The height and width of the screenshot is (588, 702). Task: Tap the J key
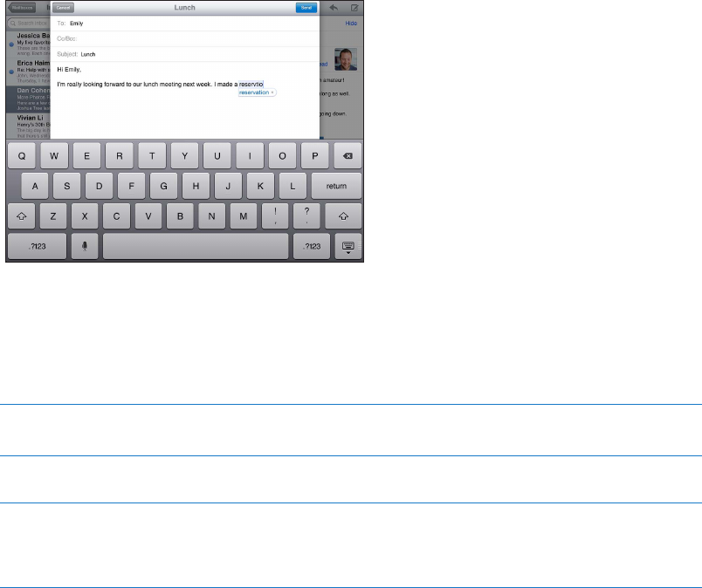(229, 186)
